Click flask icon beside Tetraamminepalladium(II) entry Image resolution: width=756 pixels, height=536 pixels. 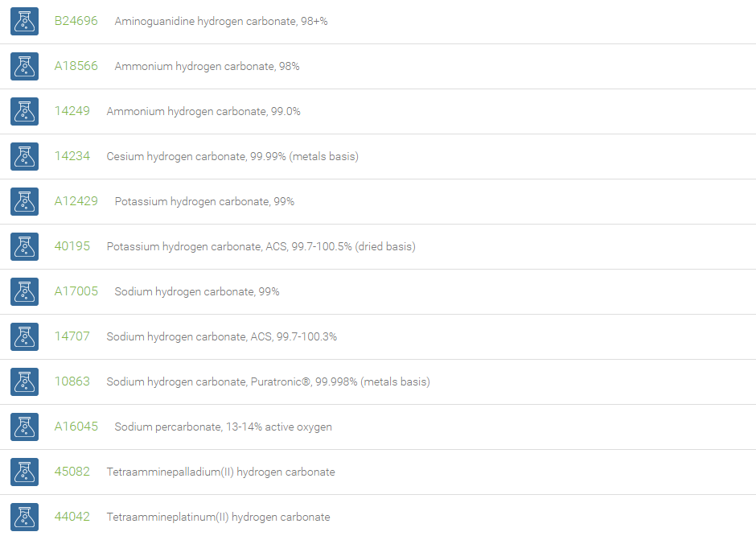(x=25, y=472)
